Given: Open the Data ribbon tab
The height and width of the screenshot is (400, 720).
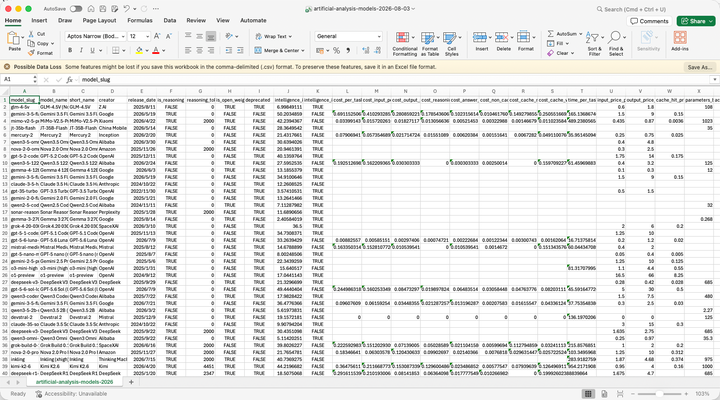Looking at the screenshot, I should click(x=169, y=20).
